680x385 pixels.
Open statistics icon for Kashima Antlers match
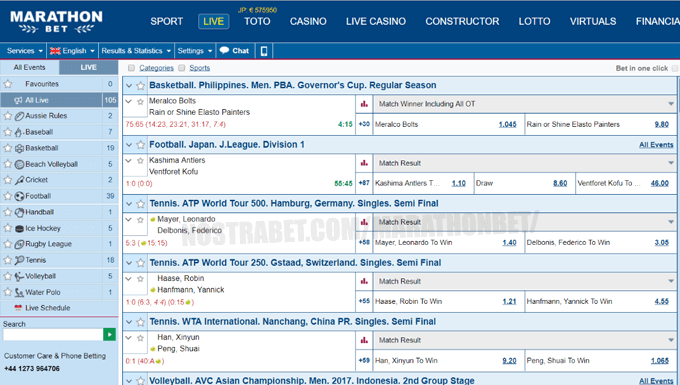[364, 163]
